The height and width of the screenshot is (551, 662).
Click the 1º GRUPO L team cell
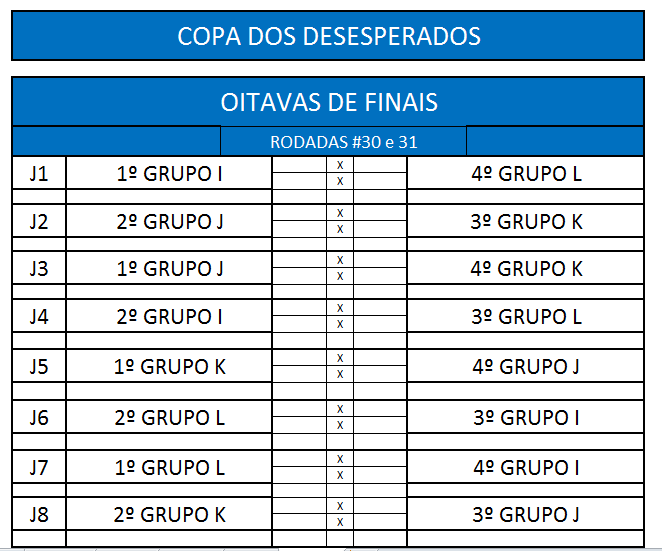pyautogui.click(x=169, y=467)
